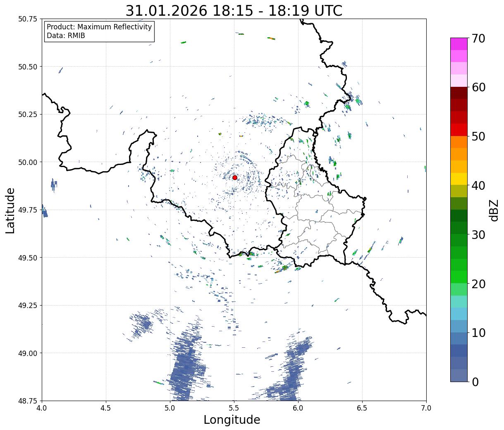
Task: Click the light green swatch just below 20 dBZ
Action: tap(459, 289)
